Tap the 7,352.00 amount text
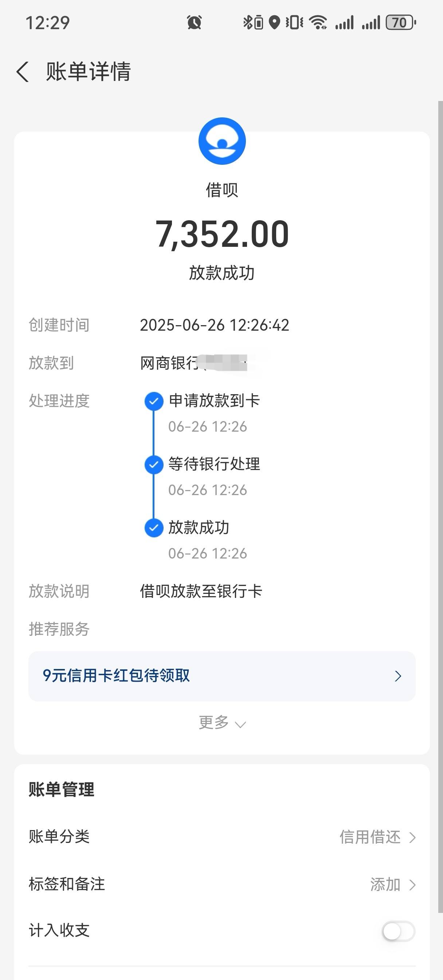Image resolution: width=443 pixels, height=980 pixels. click(222, 234)
